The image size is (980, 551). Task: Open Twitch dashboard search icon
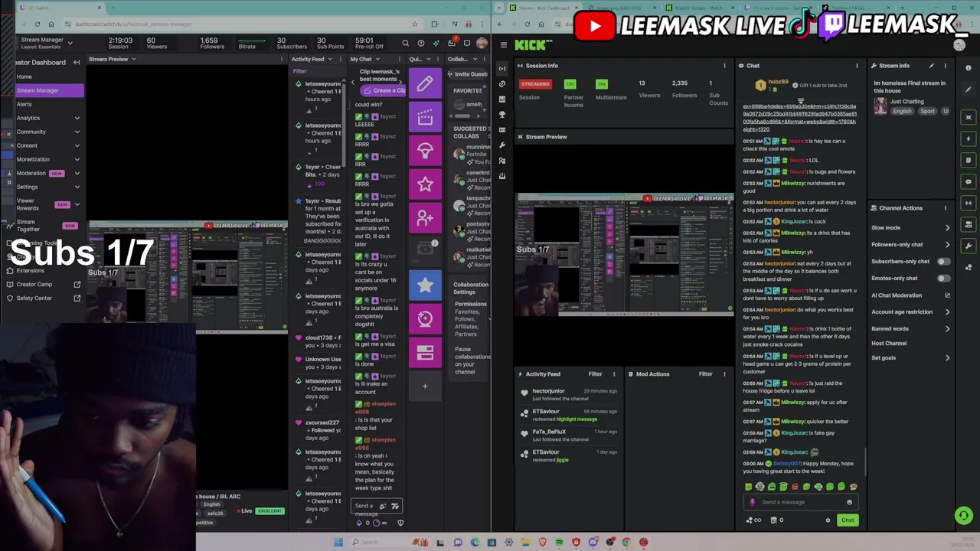pos(405,44)
